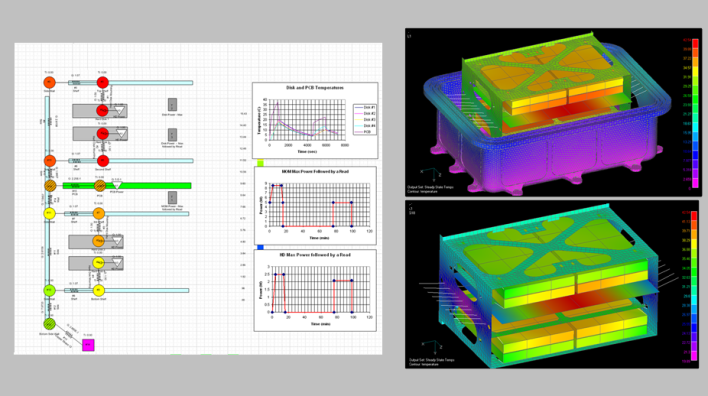This screenshot has height=396, width=708.
Task: Click the PCB Power heat load triangle
Action: 117,186
